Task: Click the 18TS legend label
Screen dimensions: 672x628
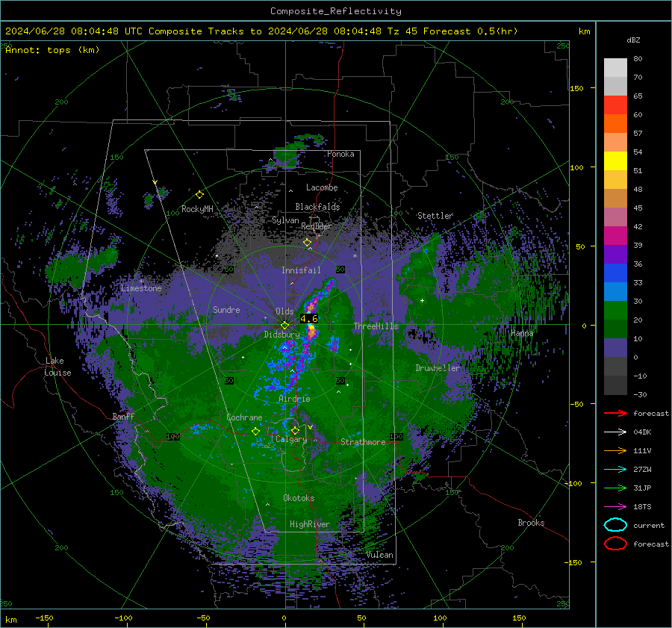Action: click(642, 507)
